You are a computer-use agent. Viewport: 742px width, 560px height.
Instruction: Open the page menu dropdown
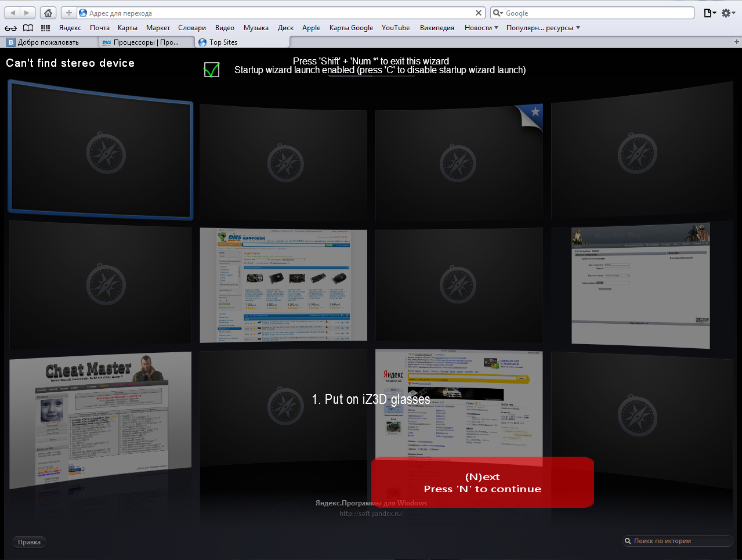coord(710,13)
